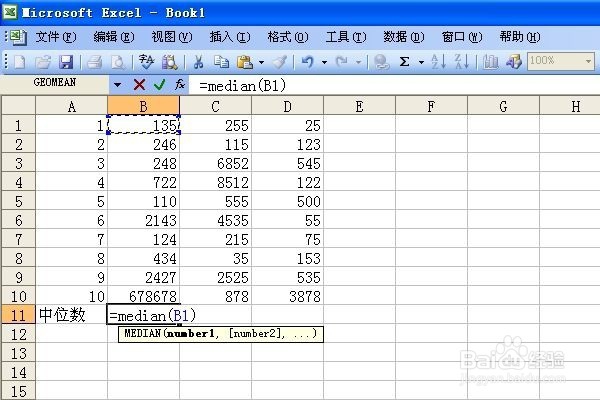The image size is (600, 400).
Task: Select cell containing 3878
Action: pos(287,296)
